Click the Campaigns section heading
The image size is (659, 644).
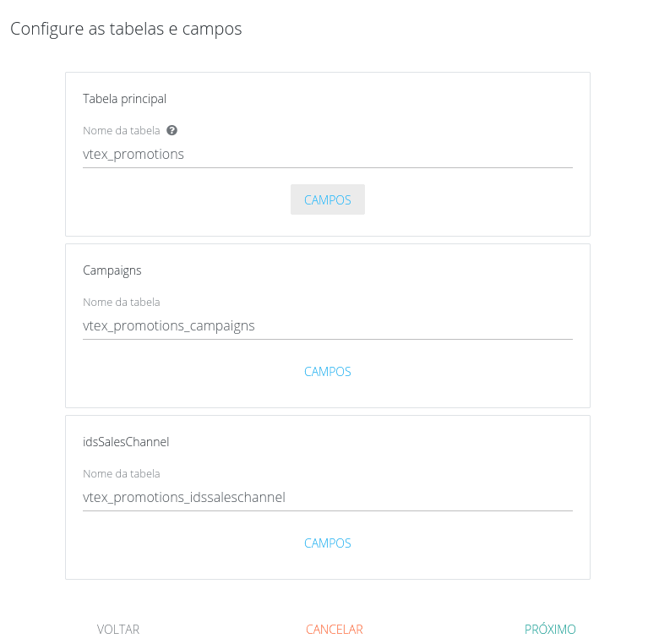[x=112, y=270]
